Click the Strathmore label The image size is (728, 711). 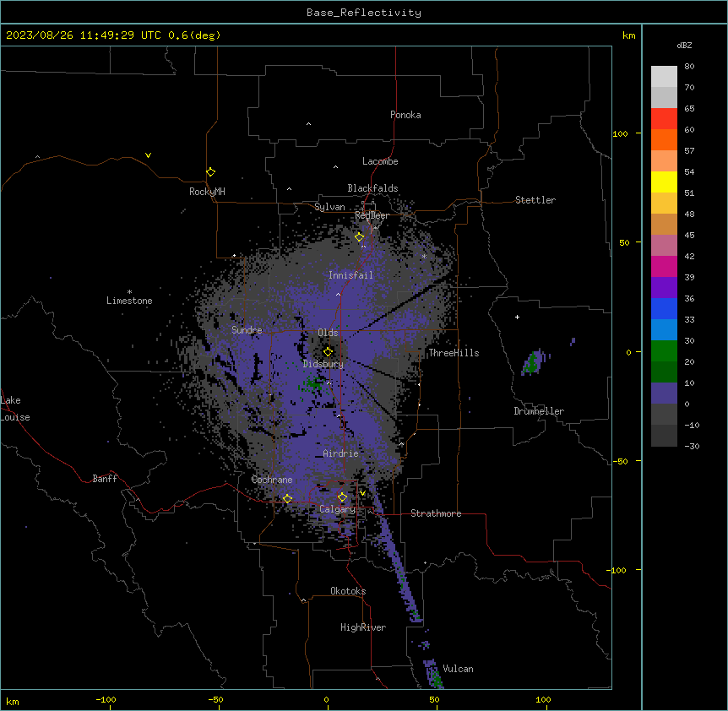[x=436, y=513]
